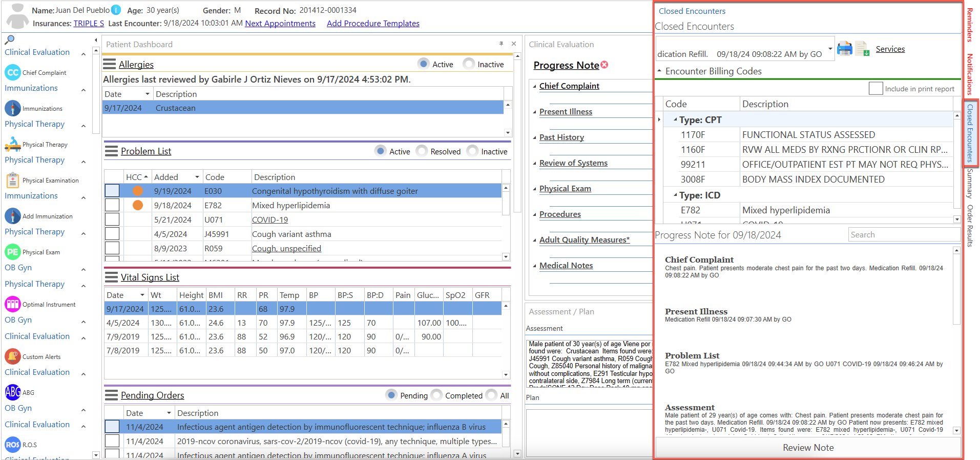Click the Pending Orders menu icon
The image size is (980, 460).
(x=111, y=395)
